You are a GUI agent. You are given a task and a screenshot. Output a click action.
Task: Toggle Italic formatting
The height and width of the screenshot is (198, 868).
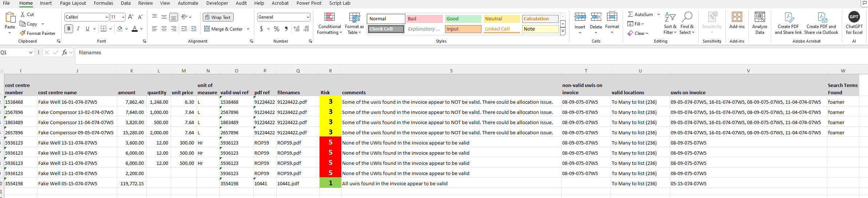[x=78, y=29]
